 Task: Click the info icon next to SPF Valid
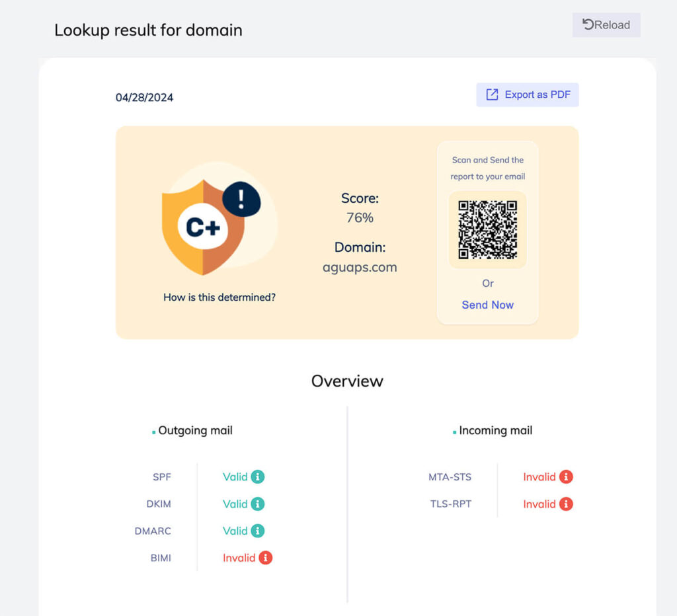pos(258,477)
